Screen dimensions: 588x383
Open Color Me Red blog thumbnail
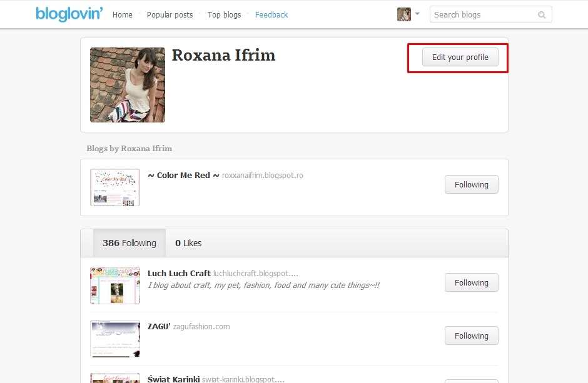115,187
